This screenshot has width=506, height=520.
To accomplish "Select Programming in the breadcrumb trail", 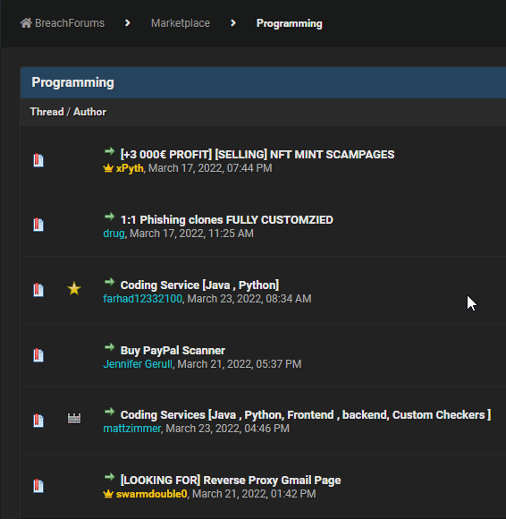I will click(289, 23).
